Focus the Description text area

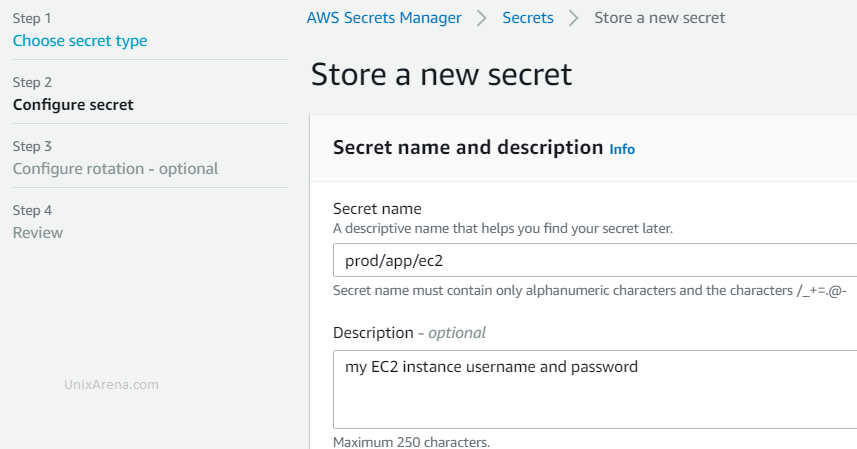[595, 389]
